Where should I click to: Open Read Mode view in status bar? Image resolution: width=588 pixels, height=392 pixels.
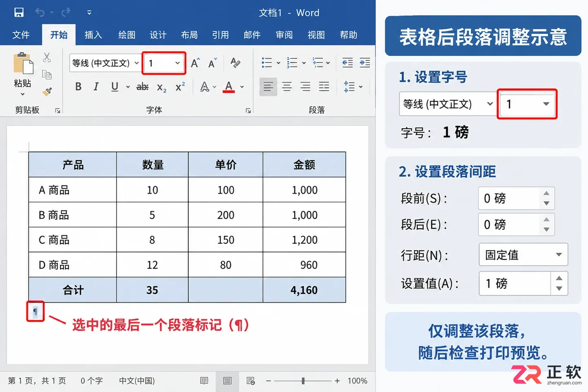[204, 381]
